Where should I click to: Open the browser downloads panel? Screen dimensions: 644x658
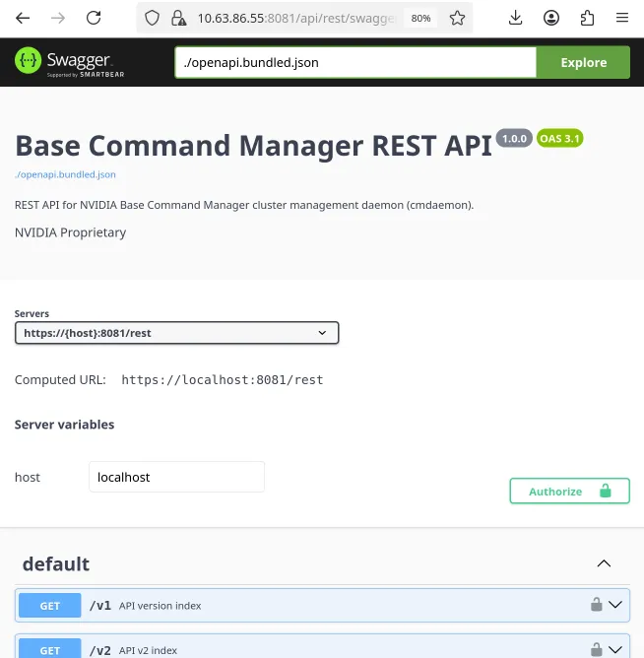515,18
